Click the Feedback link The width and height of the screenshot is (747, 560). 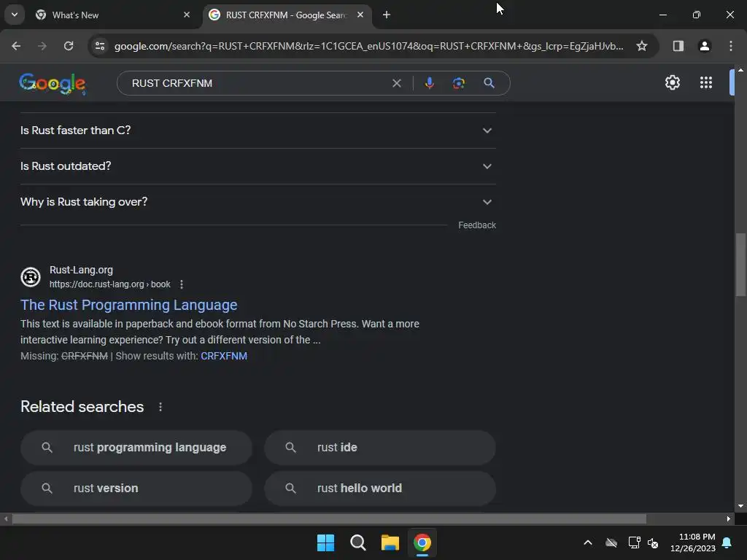(477, 225)
